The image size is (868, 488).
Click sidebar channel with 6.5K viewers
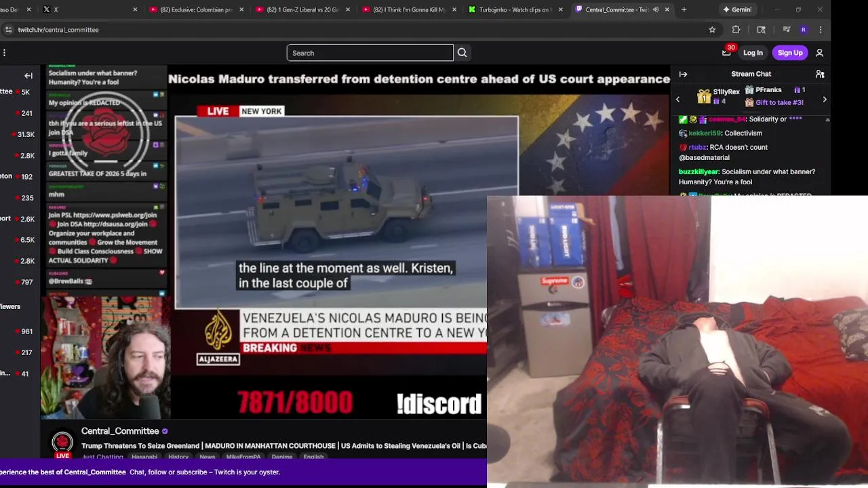click(20, 239)
